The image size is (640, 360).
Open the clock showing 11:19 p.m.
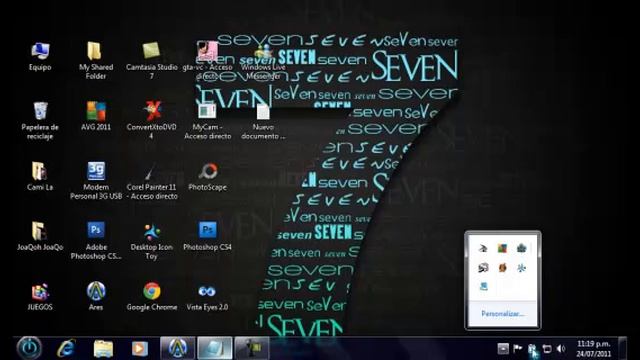click(593, 349)
